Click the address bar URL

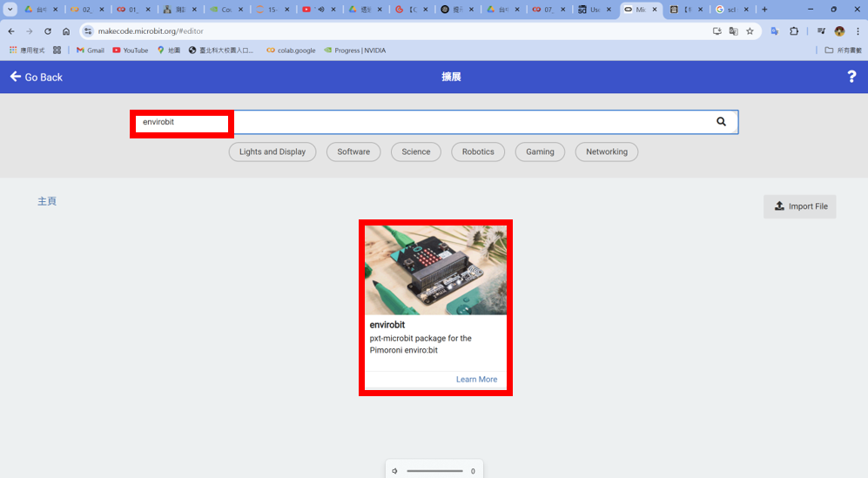coord(151,31)
